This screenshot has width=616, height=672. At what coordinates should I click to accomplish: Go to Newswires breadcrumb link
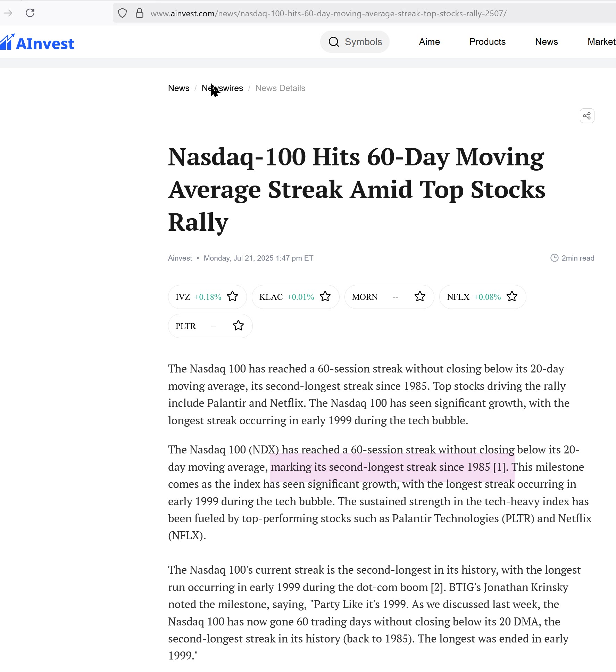pyautogui.click(x=222, y=88)
